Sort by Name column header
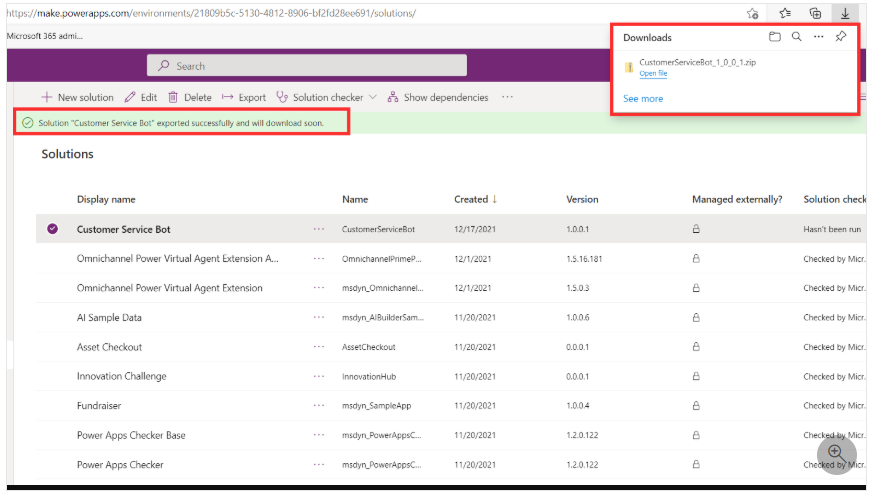Screen dimensions: 873x492 [x=355, y=199]
